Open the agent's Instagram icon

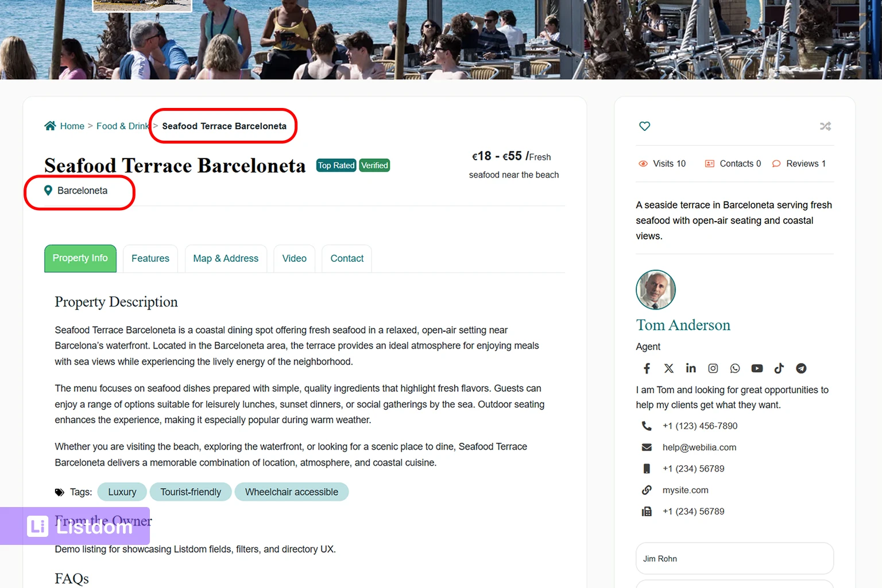(713, 369)
